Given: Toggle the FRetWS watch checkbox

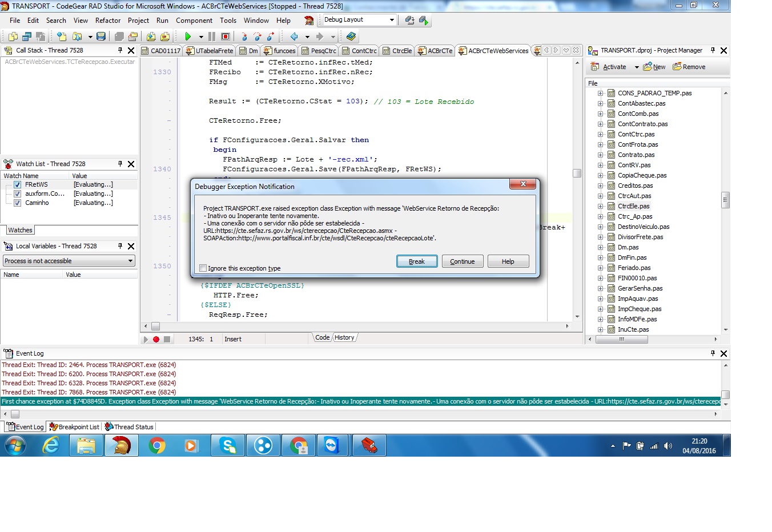Looking at the screenshot, I should pyautogui.click(x=18, y=184).
